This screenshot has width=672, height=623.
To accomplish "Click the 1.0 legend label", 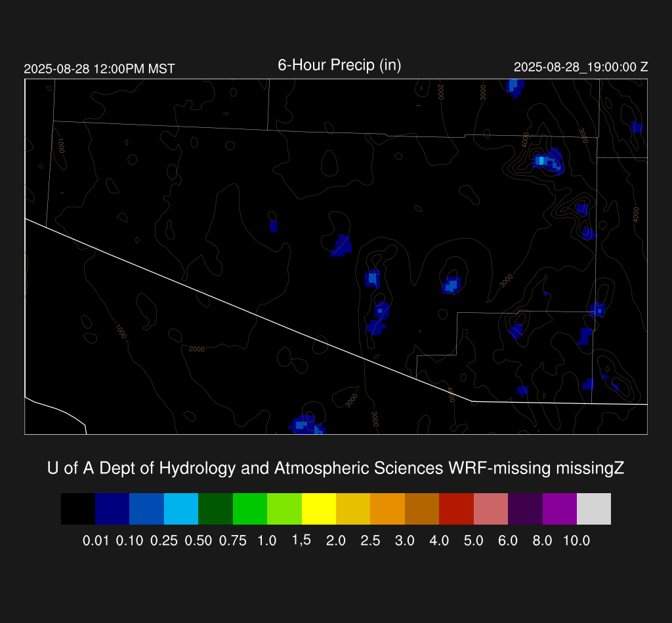I will pyautogui.click(x=267, y=541).
